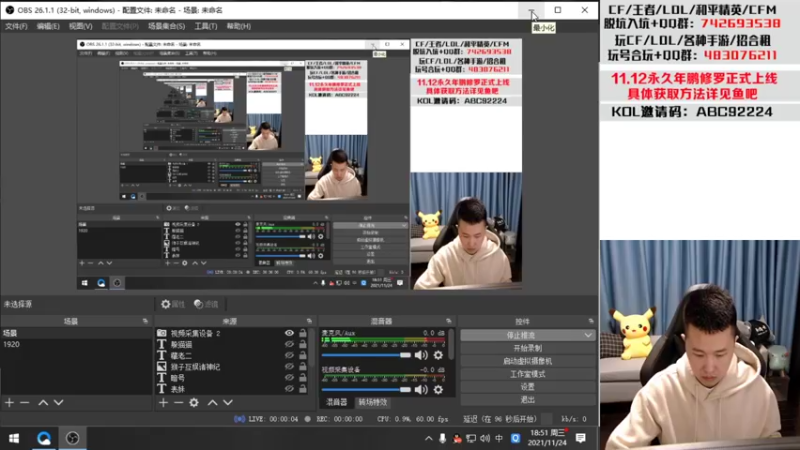Move the selected source down in the list

click(228, 403)
